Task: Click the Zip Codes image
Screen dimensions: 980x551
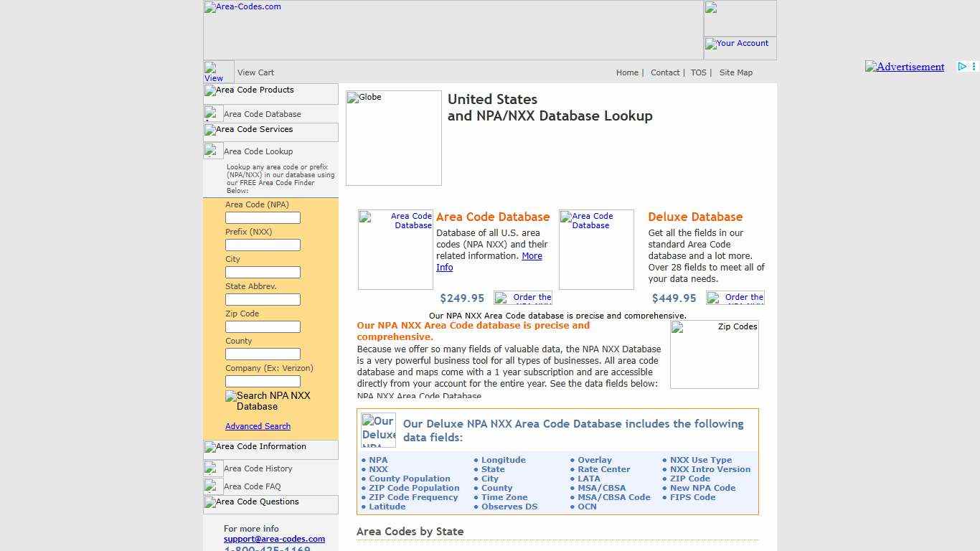Action: tap(714, 353)
